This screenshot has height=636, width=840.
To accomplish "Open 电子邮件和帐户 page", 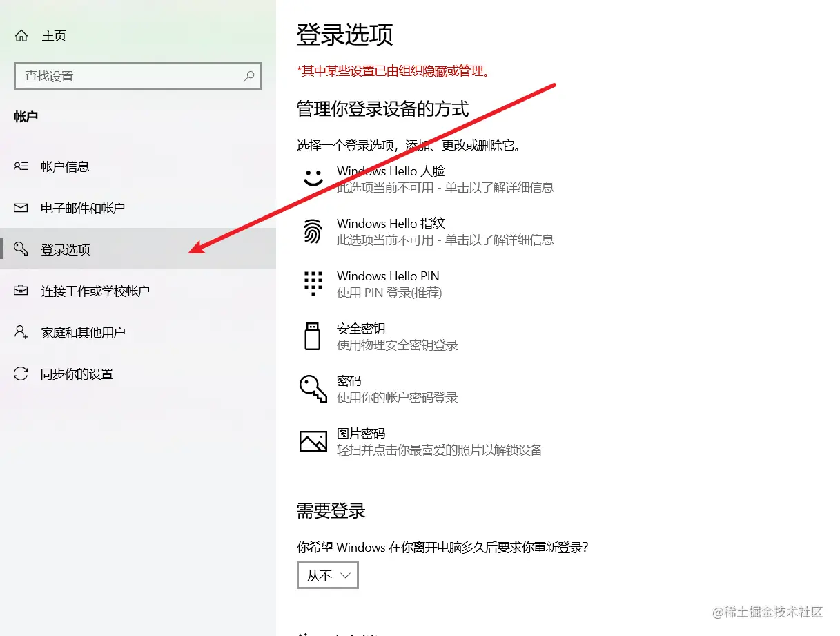I will coord(138,208).
